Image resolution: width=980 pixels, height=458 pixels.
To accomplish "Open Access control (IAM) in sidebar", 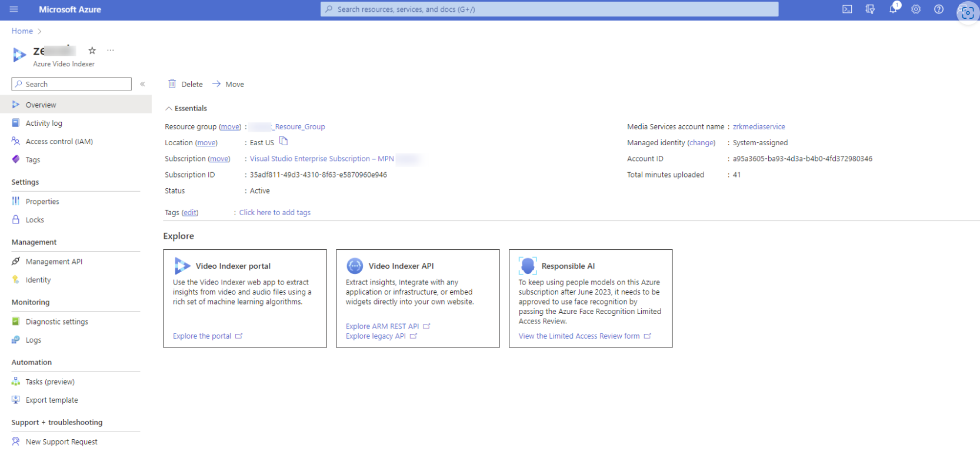I will [59, 142].
